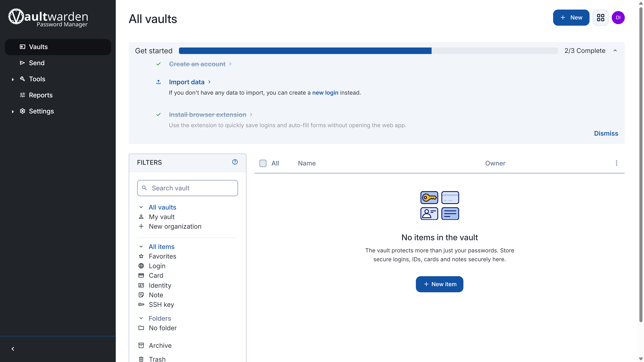
Task: Follow the new login link
Action: click(325, 93)
